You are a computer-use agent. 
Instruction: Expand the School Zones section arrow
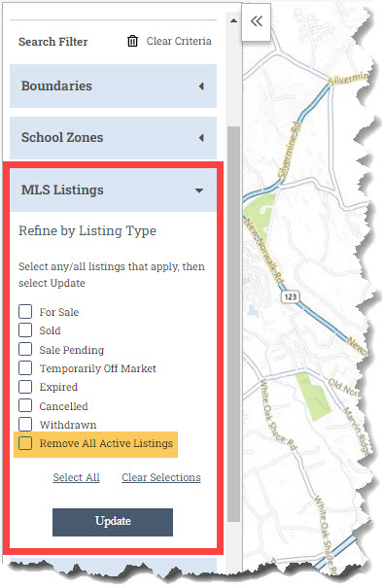(201, 138)
